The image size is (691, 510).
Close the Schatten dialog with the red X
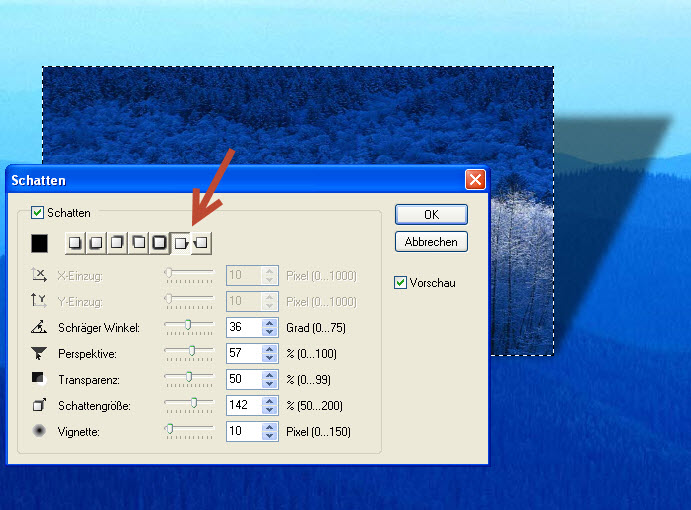coord(475,180)
